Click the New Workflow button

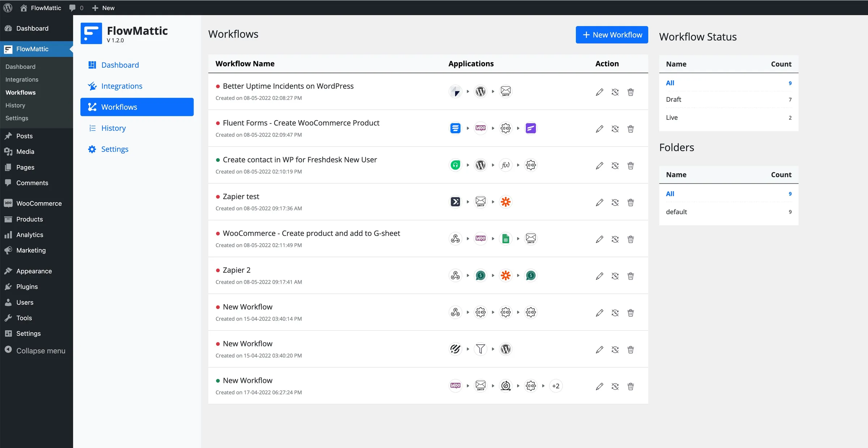pyautogui.click(x=612, y=35)
